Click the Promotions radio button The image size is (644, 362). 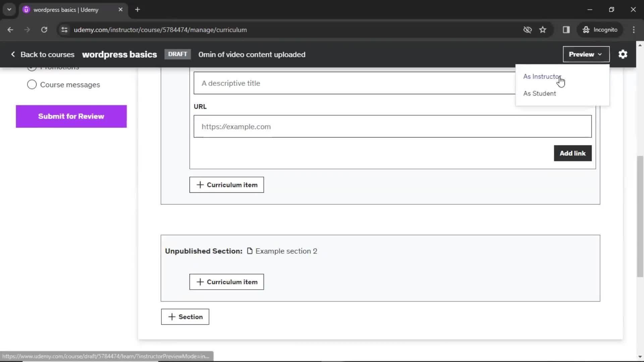(32, 67)
